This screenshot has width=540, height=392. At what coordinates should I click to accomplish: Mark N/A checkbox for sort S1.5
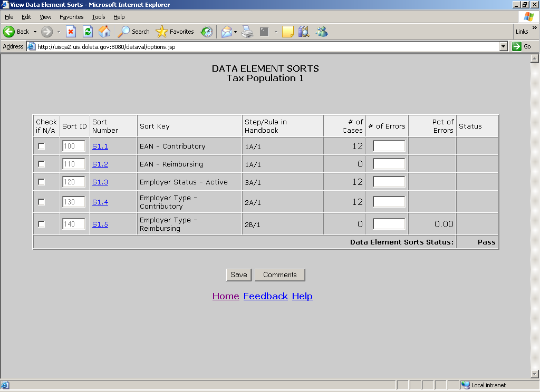click(42, 224)
